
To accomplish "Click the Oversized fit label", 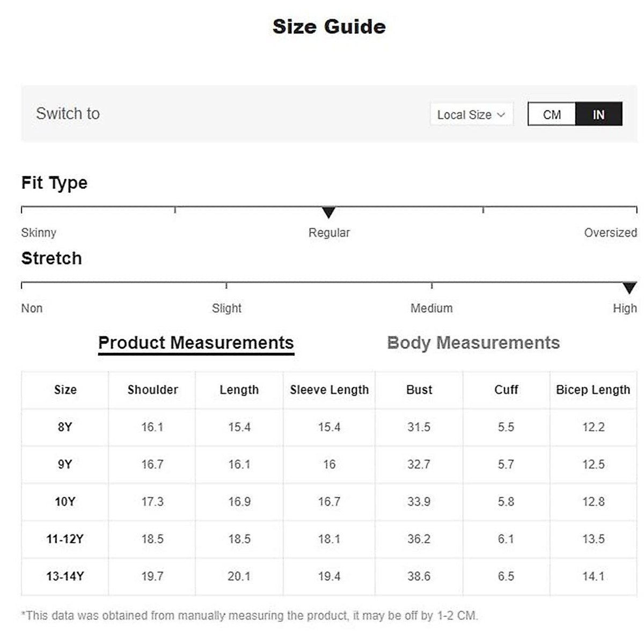I will click(610, 232).
